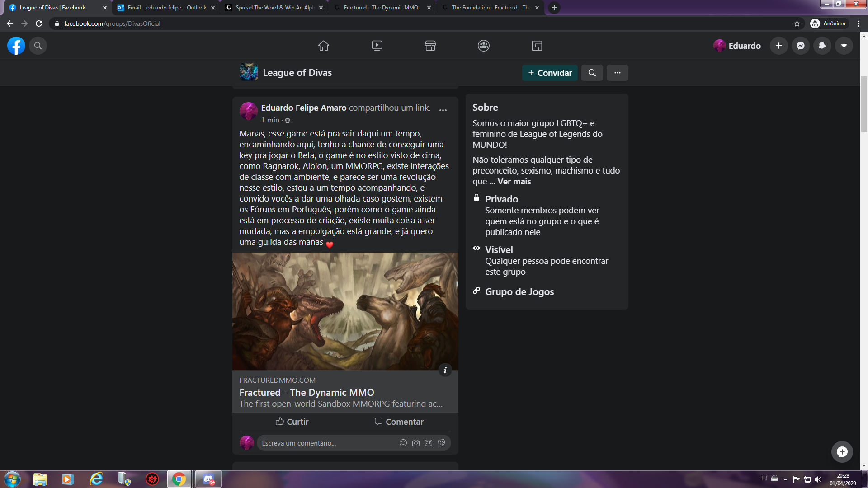The height and width of the screenshot is (488, 868).
Task: Open the League of Divas group avatar
Action: [249, 72]
